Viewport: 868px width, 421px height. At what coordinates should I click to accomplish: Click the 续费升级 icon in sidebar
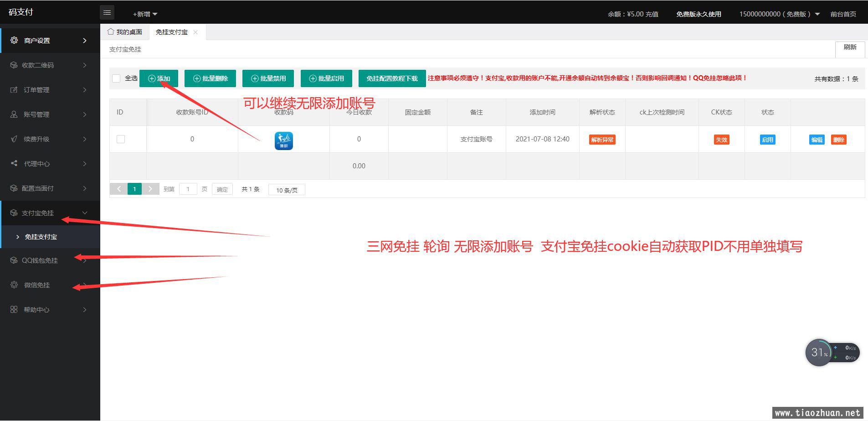tap(14, 139)
